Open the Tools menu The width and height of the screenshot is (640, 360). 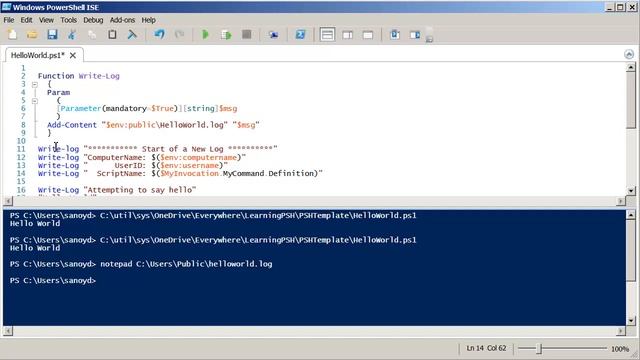68,20
